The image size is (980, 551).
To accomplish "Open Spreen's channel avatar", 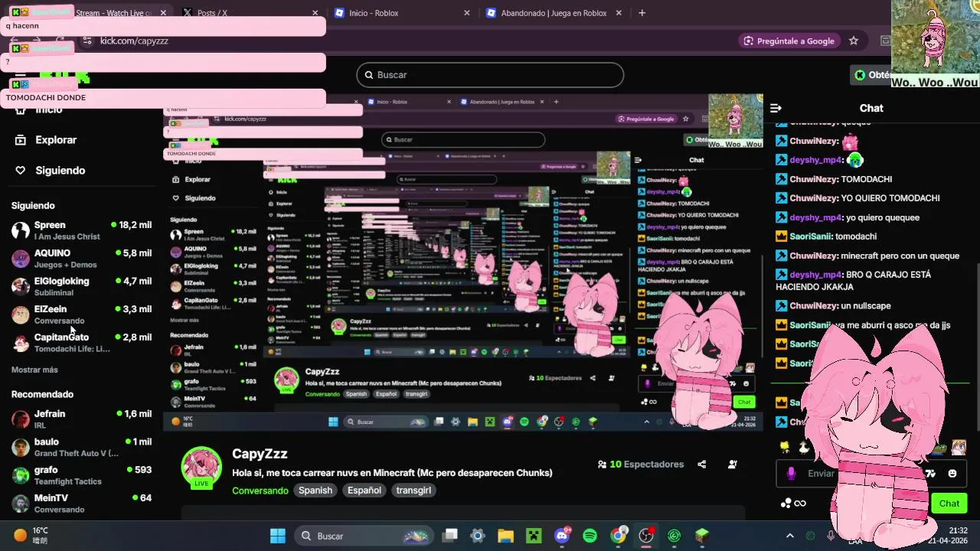I will pos(21,230).
